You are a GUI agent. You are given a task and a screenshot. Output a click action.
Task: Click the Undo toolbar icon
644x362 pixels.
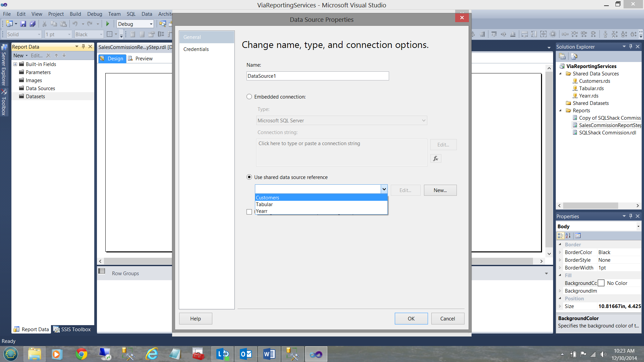pyautogui.click(x=75, y=24)
